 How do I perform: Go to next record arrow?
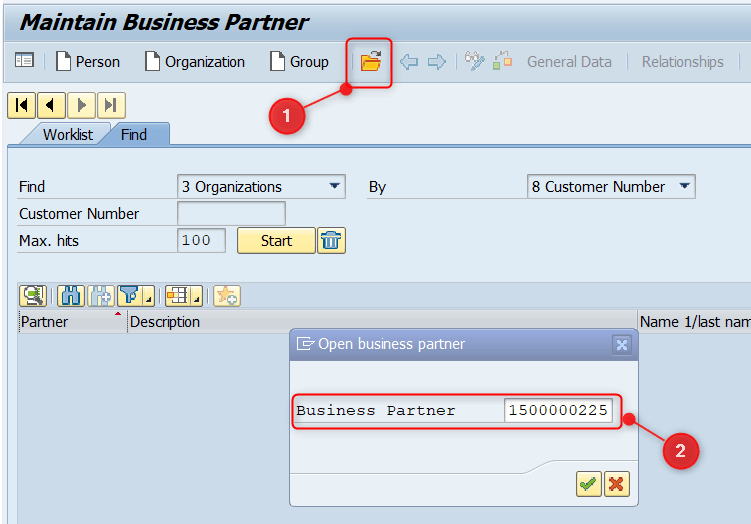81,105
